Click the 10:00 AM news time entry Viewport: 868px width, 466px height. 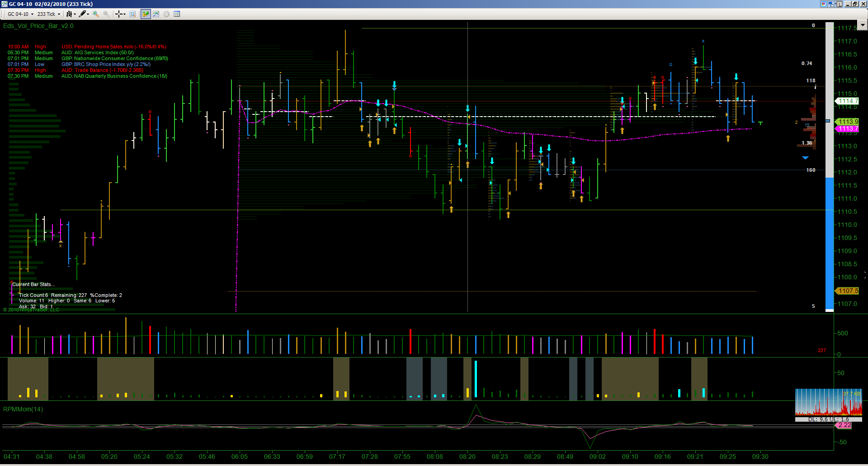[x=18, y=47]
